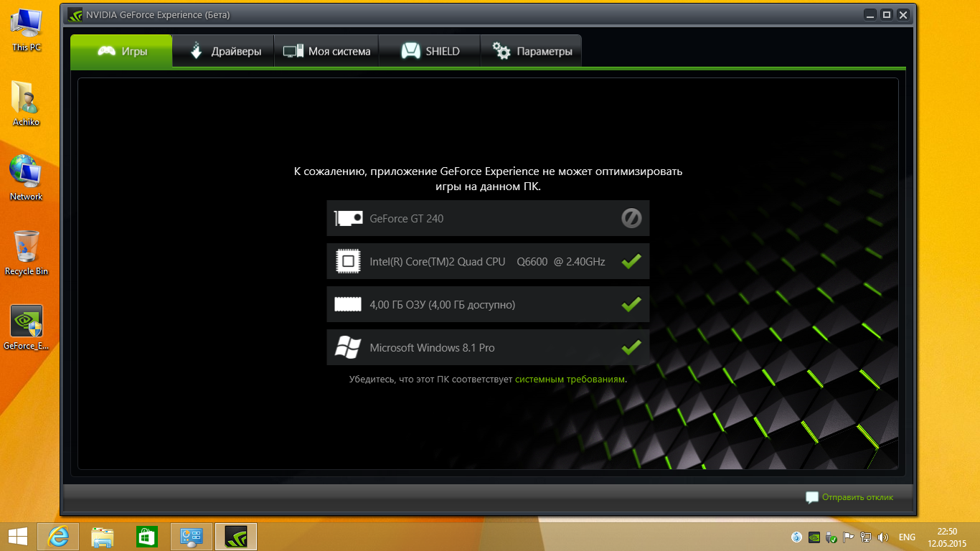This screenshot has height=551, width=980.
Task: Click the "GeForce GT 240" text
Action: [407, 219]
